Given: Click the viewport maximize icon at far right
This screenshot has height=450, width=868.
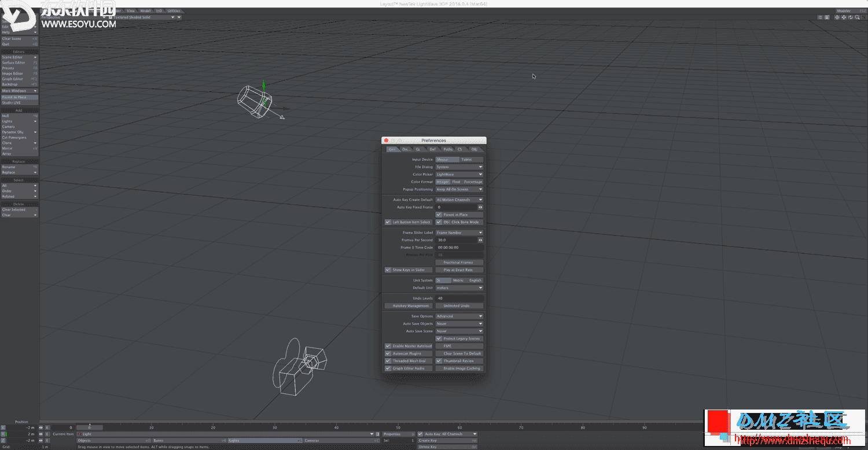Looking at the screenshot, I should (864, 17).
